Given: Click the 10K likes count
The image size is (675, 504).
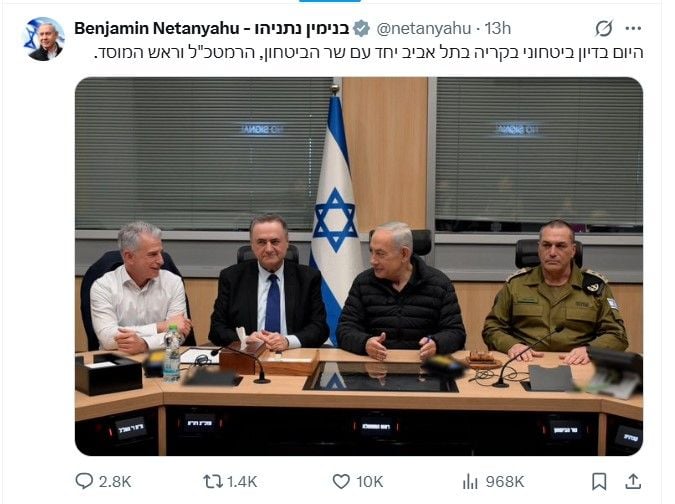Looking at the screenshot, I should pyautogui.click(x=369, y=481).
